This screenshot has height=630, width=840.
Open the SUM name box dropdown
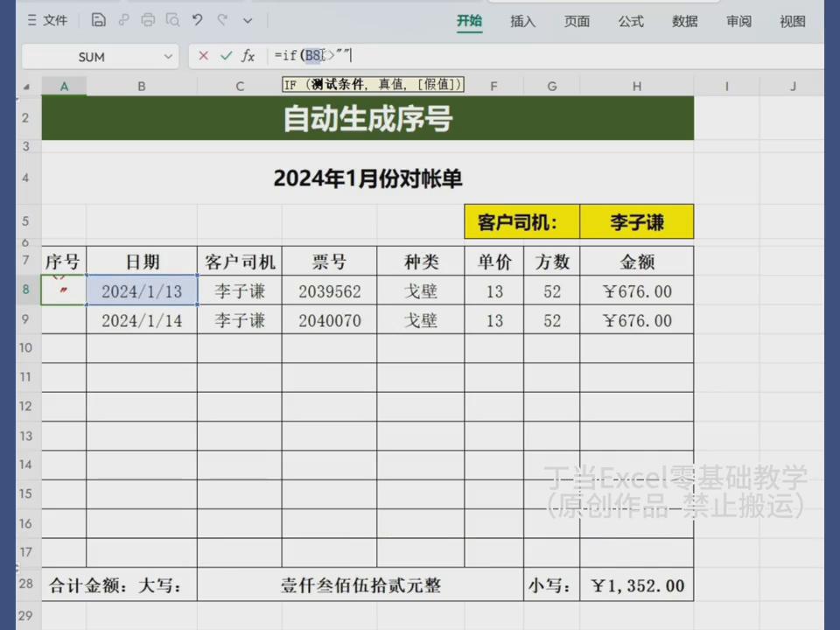(x=168, y=56)
